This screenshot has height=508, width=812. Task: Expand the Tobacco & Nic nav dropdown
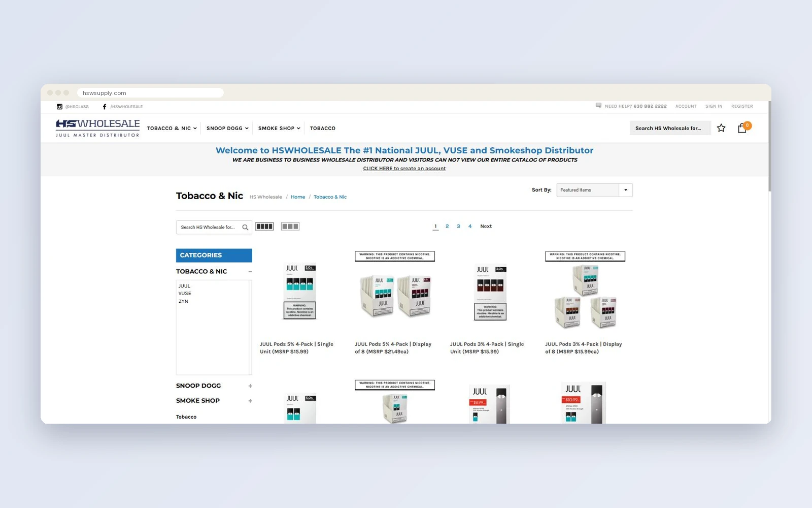(172, 129)
